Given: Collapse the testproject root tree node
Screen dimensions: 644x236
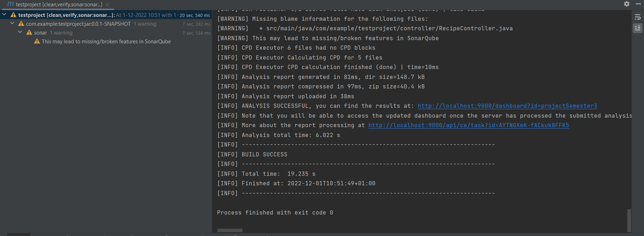Looking at the screenshot, I should 4,15.
